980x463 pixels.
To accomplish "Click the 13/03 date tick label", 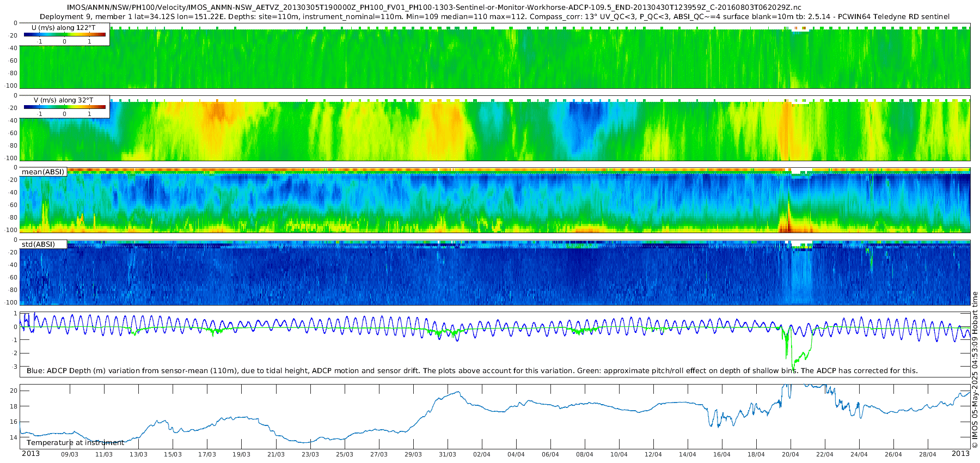I will pyautogui.click(x=138, y=454).
